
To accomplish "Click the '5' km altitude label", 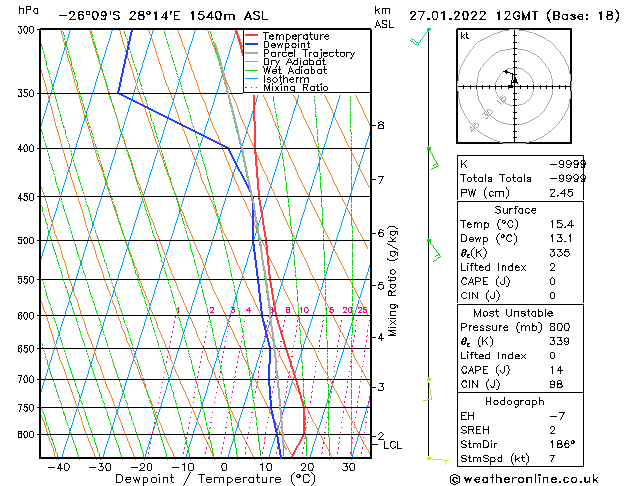I will [x=381, y=286].
